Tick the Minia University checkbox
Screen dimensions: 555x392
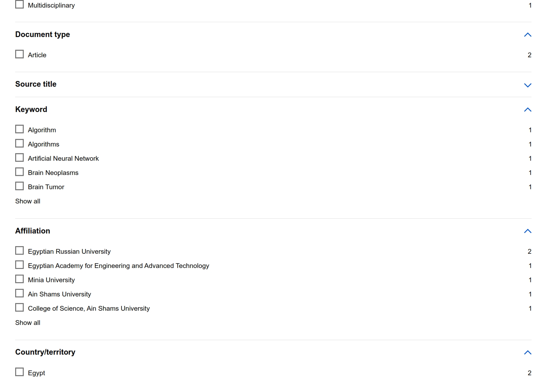click(x=20, y=279)
